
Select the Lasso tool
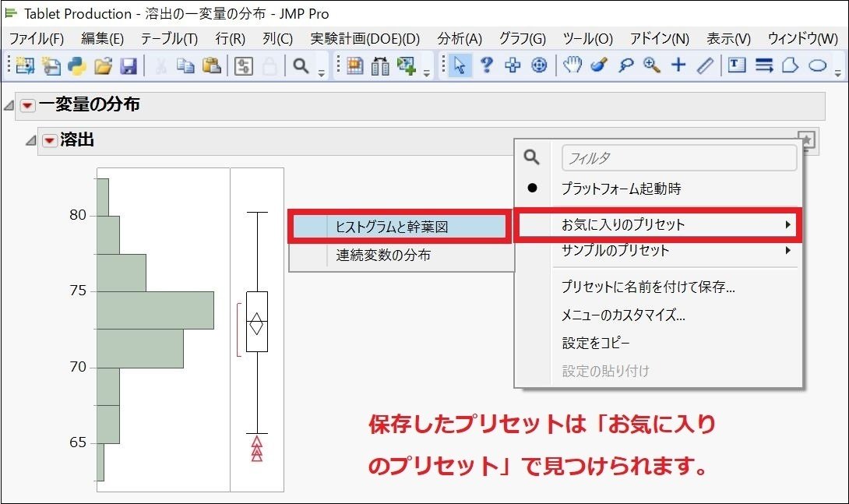[625, 65]
